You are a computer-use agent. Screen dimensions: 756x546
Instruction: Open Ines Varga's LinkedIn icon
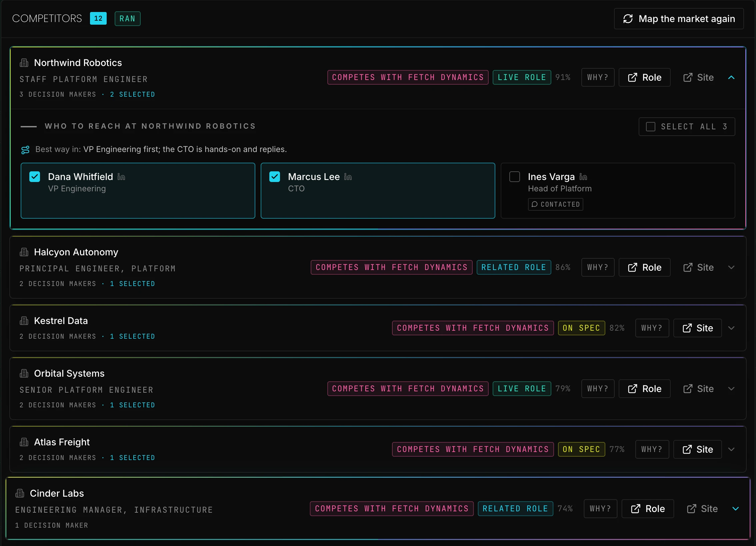tap(583, 177)
